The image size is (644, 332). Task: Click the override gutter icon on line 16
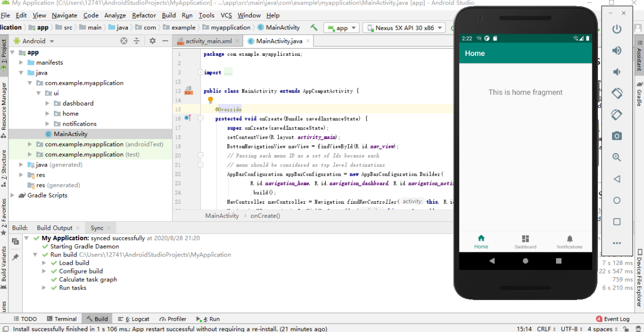(188, 118)
